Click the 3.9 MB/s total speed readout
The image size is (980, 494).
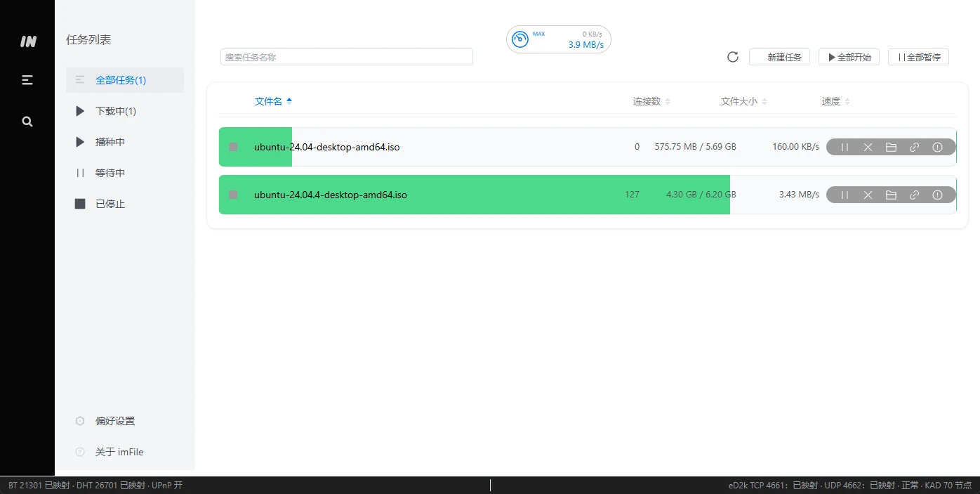585,45
